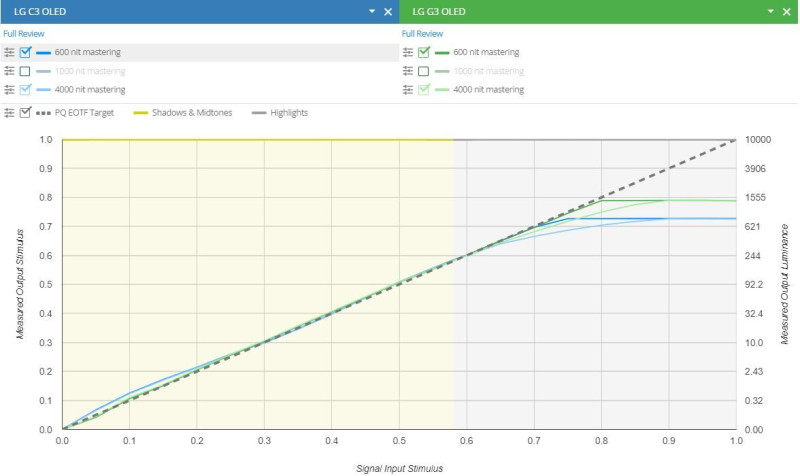Click the C3 '4000 nit mastering' label
The height and width of the screenshot is (476, 800).
point(90,90)
